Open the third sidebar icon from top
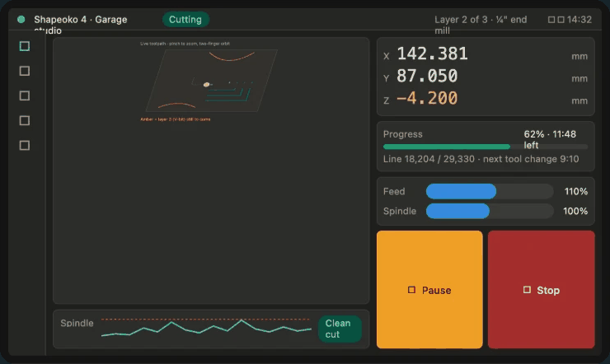The height and width of the screenshot is (364, 610). coord(25,96)
